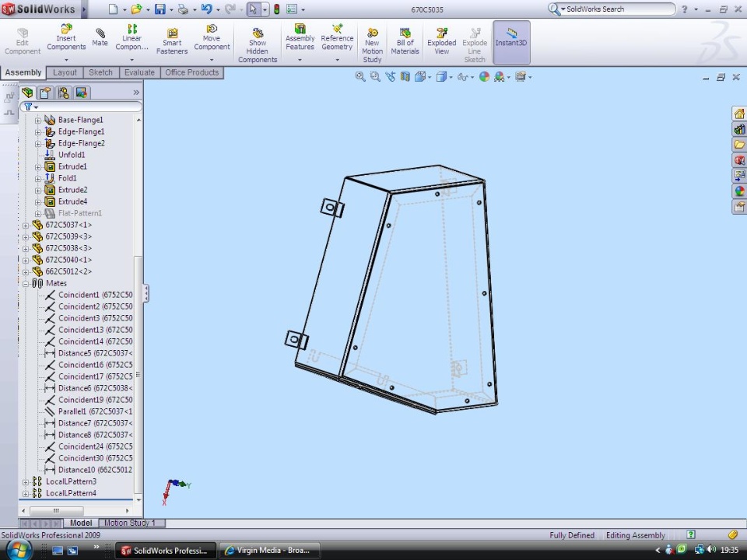The image size is (747, 560).
Task: Open Reference Geometry tool
Action: point(337,37)
